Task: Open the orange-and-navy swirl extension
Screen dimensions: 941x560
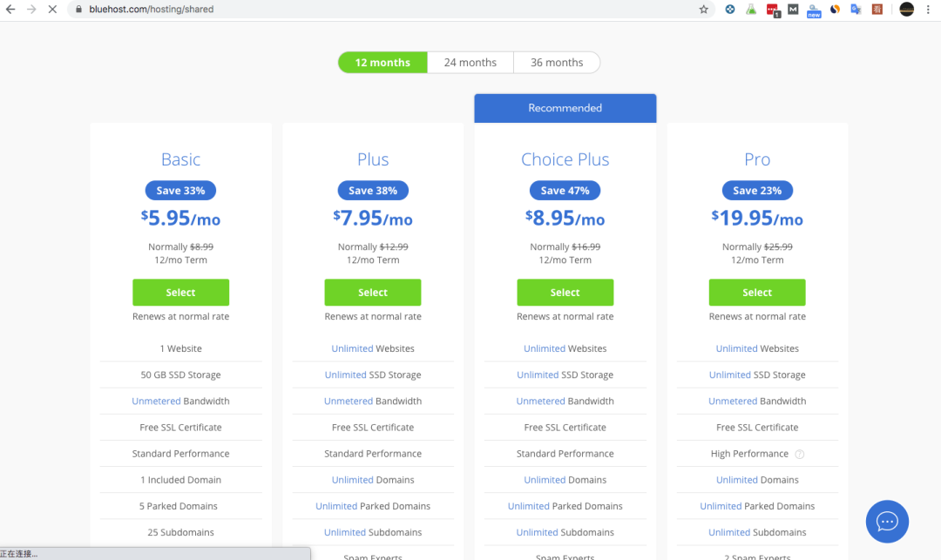Action: pos(835,9)
